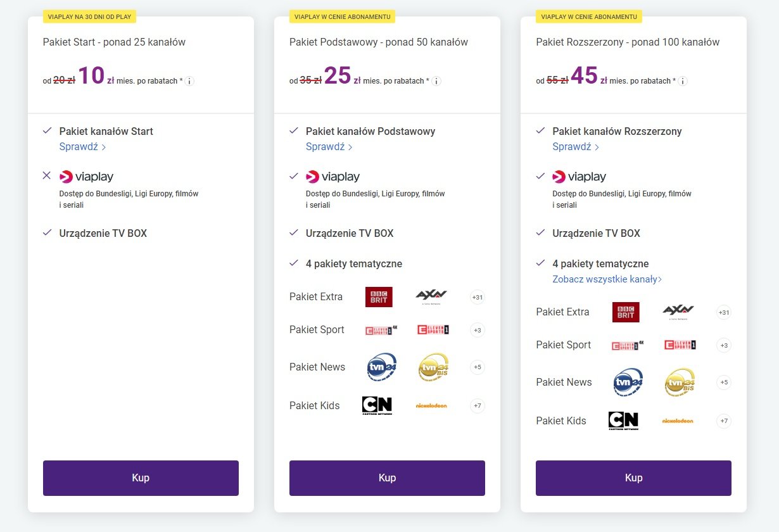This screenshot has height=532, width=779.
Task: Buy Pakiet Podstawowy with Kup button
Action: [387, 478]
